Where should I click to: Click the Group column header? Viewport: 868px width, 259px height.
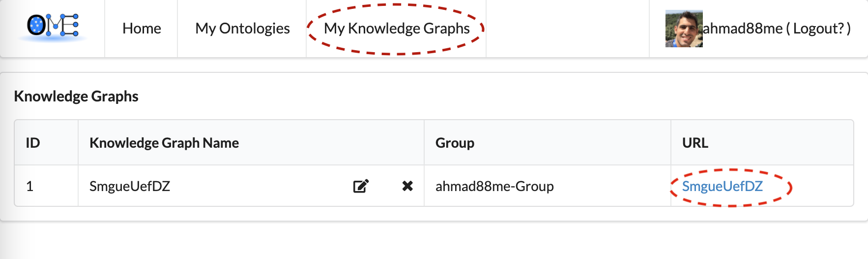pos(455,143)
